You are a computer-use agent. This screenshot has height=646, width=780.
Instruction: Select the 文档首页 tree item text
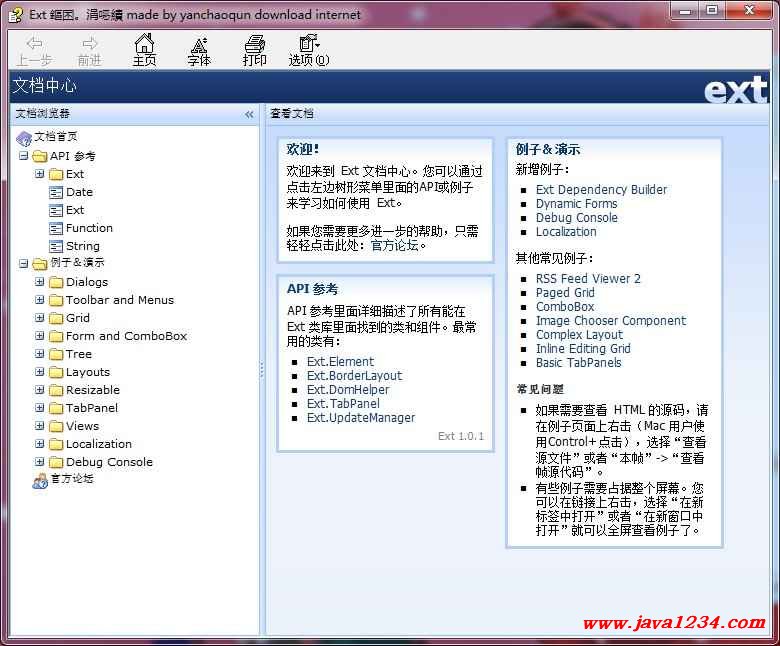click(56, 136)
